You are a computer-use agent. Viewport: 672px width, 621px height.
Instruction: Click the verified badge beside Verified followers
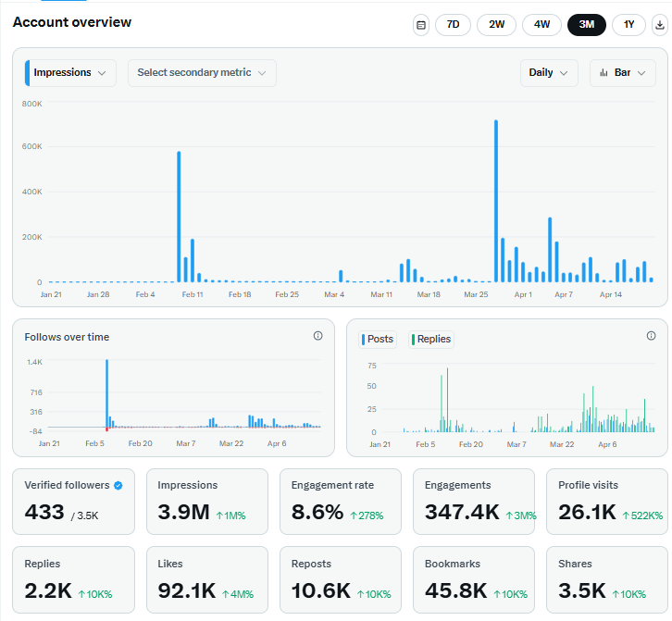pyautogui.click(x=118, y=486)
